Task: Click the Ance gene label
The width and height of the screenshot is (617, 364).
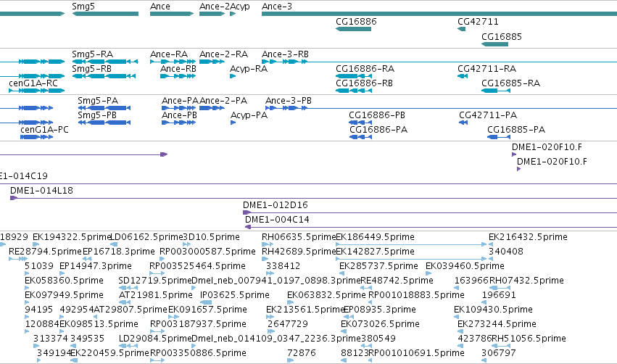Action: (x=160, y=7)
